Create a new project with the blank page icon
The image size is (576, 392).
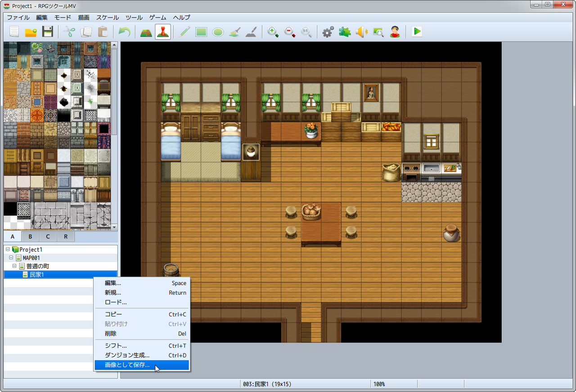(14, 32)
